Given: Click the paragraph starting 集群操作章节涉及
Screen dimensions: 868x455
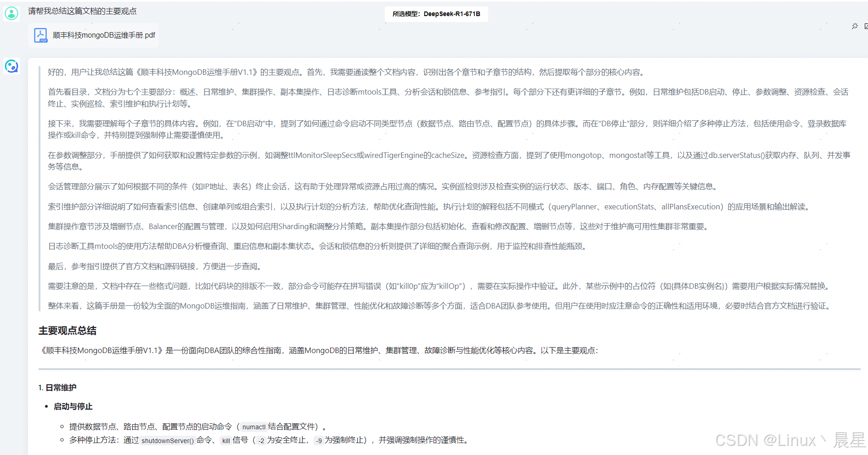Looking at the screenshot, I should (x=379, y=226).
